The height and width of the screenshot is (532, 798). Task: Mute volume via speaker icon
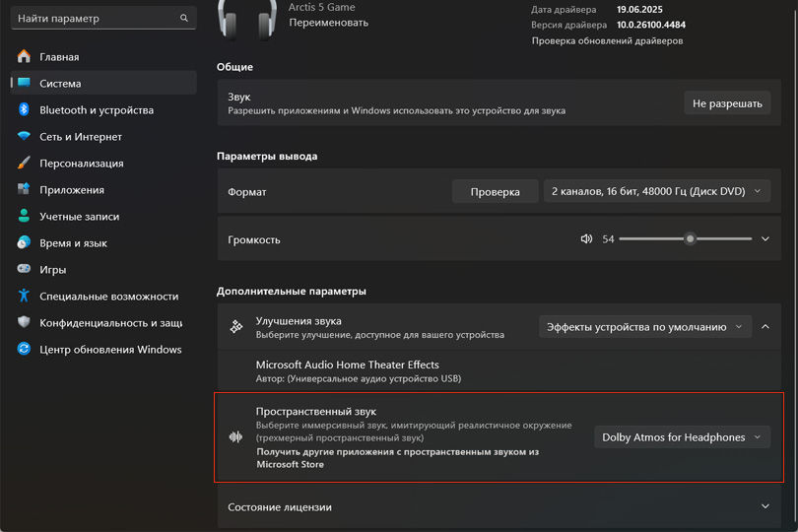586,238
